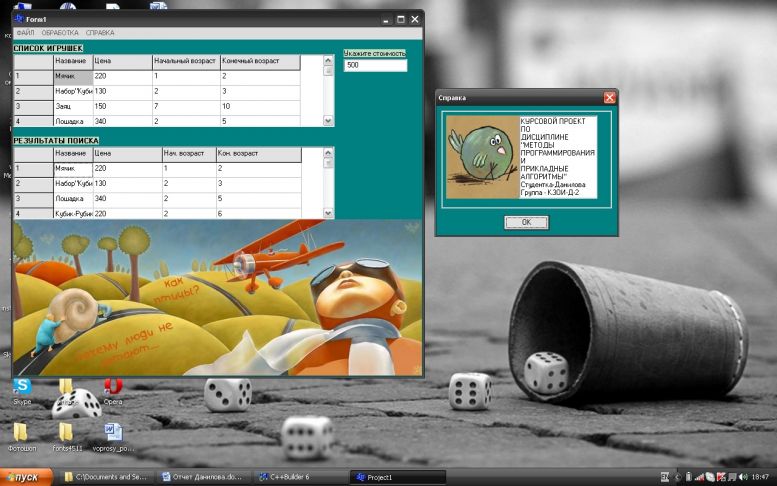Click the end age 10 cell for Заяц
The width and height of the screenshot is (777, 486).
[x=260, y=107]
